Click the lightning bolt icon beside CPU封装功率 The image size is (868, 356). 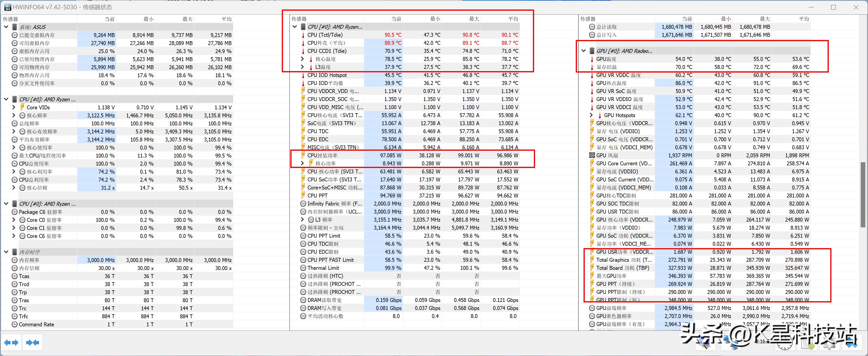(x=303, y=155)
